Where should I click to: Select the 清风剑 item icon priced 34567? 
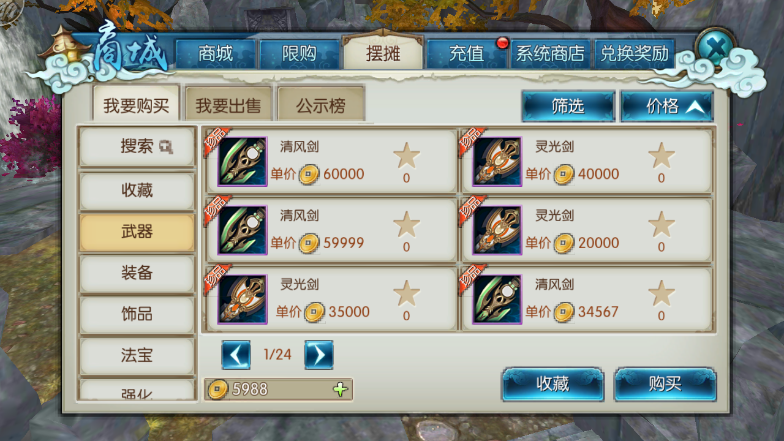(497, 300)
